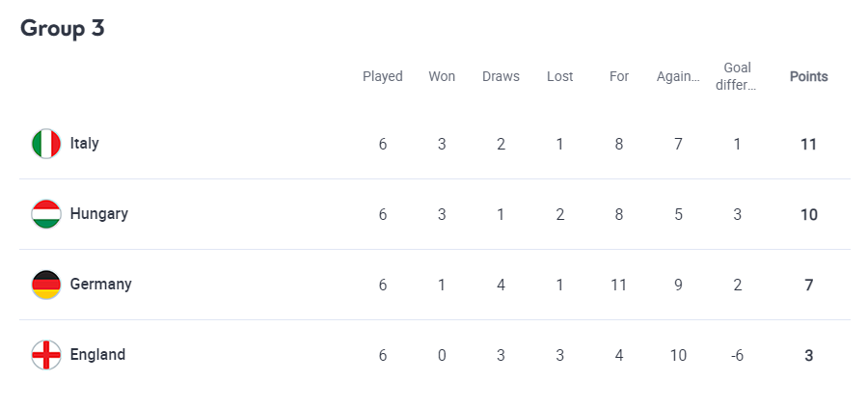
Task: Click the Hungary flag icon
Action: pos(46,214)
